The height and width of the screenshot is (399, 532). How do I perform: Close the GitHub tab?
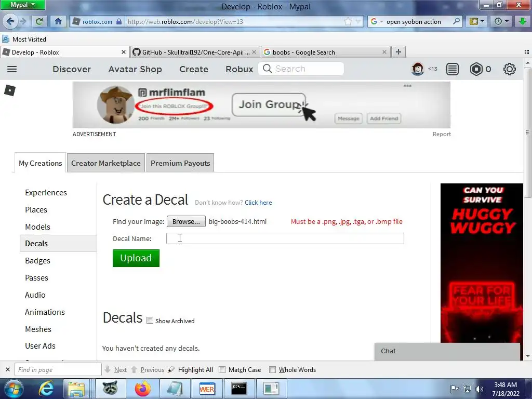[x=254, y=52]
